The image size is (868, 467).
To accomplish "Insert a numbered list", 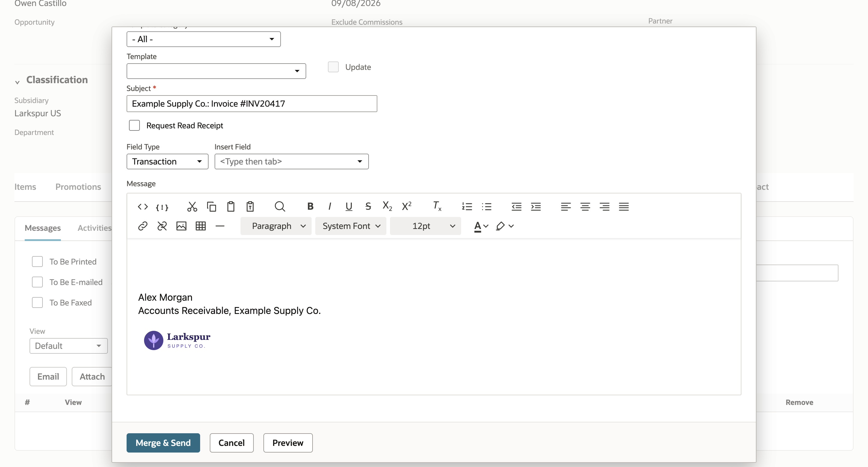I will click(x=467, y=207).
